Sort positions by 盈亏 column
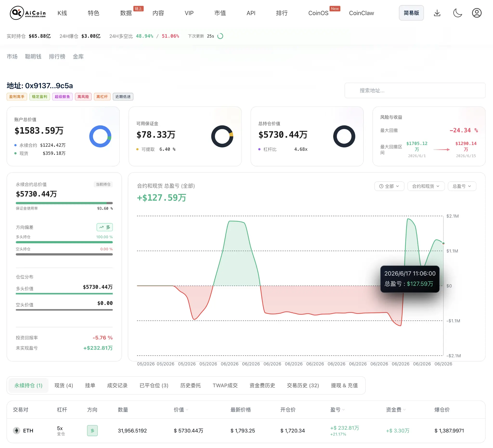 [x=337, y=410]
